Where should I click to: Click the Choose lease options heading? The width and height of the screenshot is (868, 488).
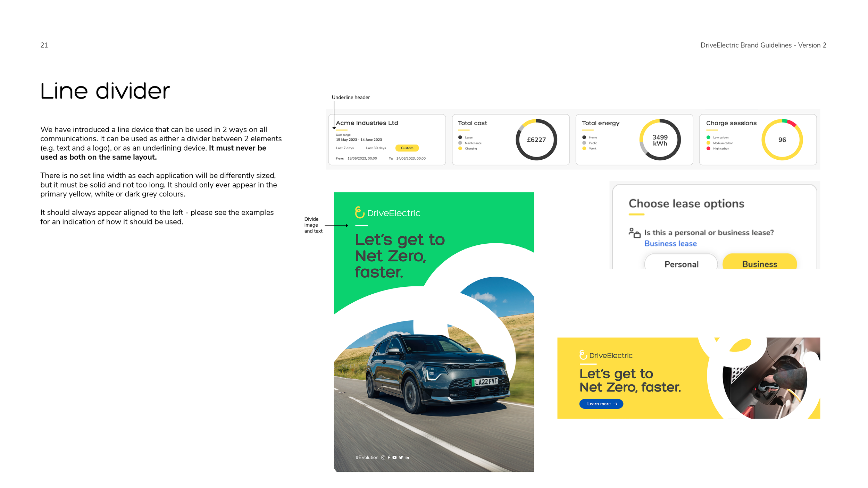(686, 204)
